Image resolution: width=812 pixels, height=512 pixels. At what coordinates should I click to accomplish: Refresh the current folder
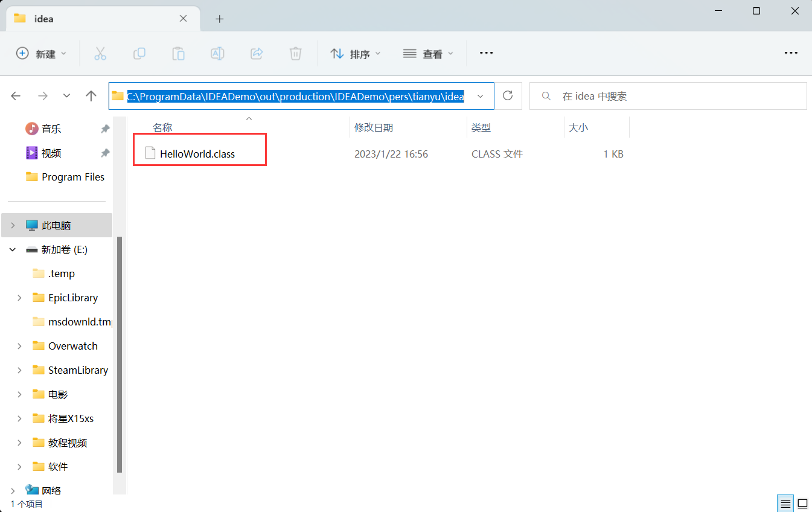[508, 95]
